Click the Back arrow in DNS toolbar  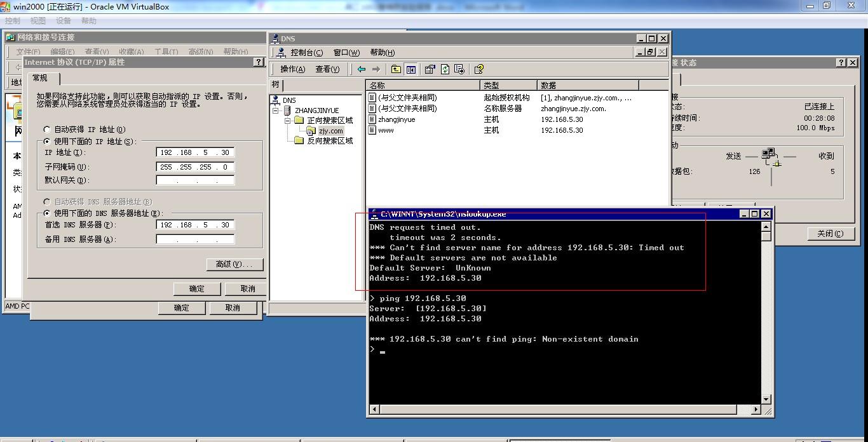(362, 69)
